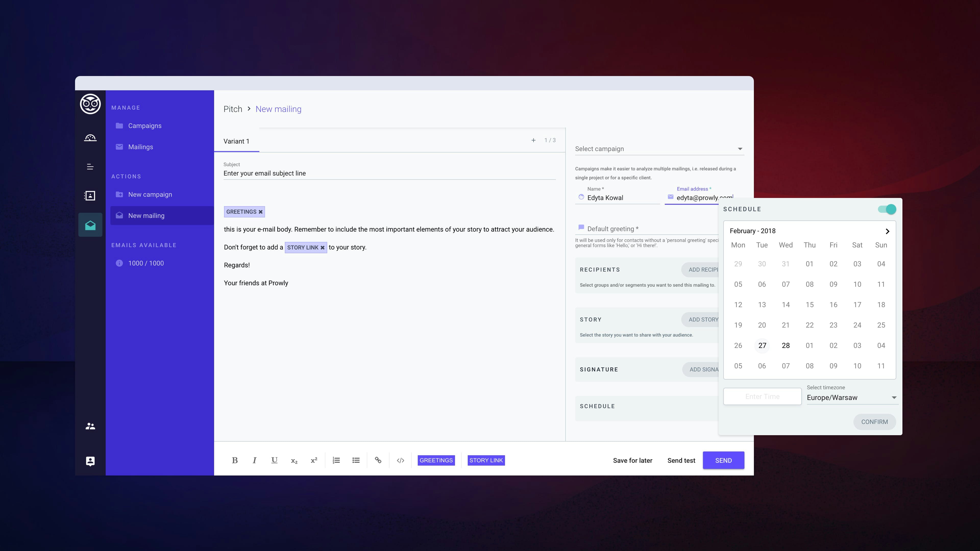Choose New campaign action
The height and width of the screenshot is (551, 980).
pos(150,194)
